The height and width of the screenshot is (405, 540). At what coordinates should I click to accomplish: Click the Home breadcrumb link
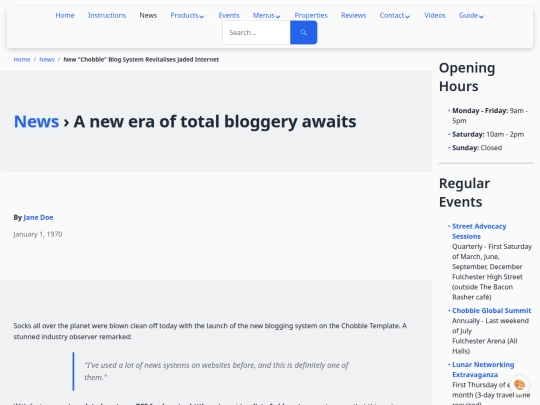pyautogui.click(x=22, y=60)
